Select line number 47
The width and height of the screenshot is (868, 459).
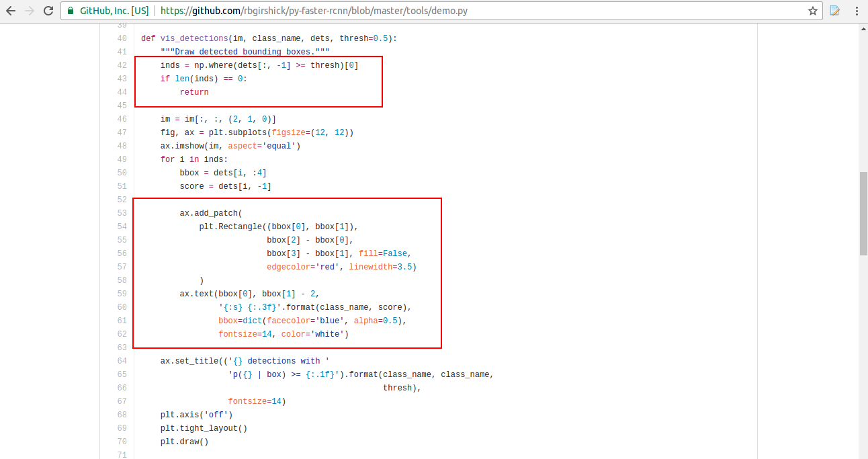[122, 132]
